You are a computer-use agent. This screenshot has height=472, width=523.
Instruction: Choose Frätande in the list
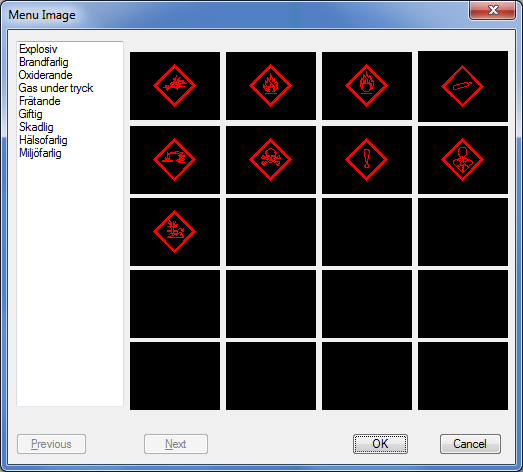(40, 101)
